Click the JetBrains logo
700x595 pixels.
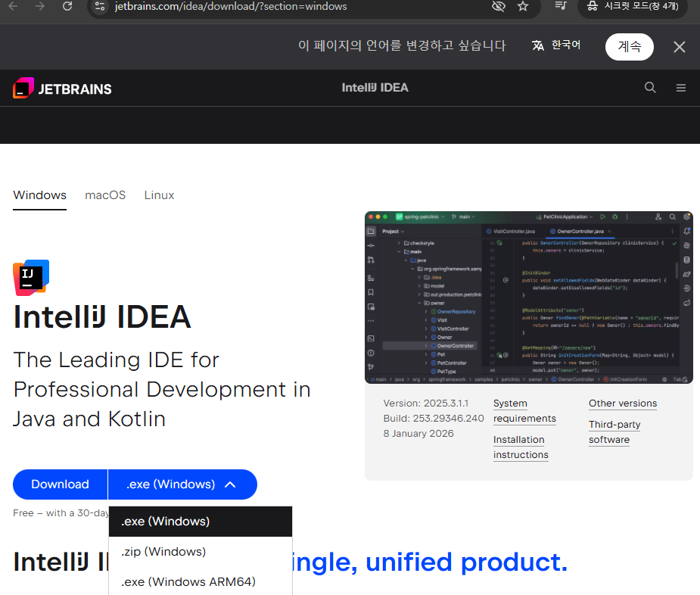click(62, 88)
